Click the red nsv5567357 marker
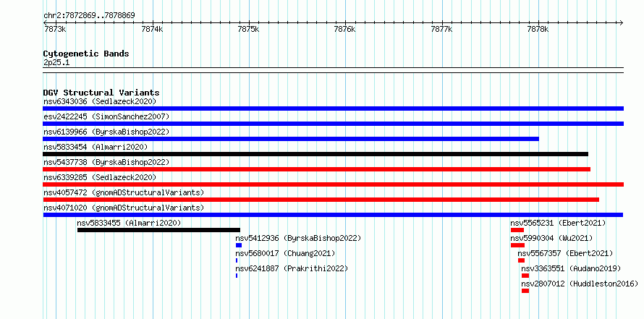This screenshot has height=319, width=644. (x=521, y=260)
